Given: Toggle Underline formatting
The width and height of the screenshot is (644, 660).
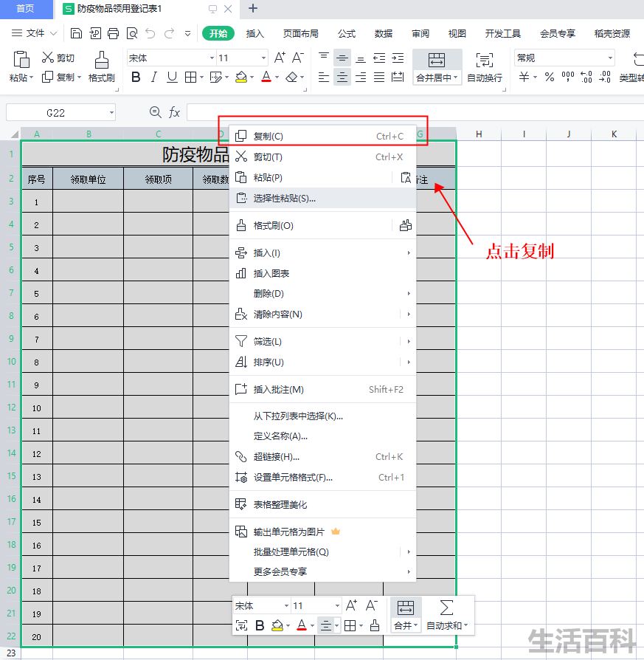Looking at the screenshot, I should click(172, 77).
